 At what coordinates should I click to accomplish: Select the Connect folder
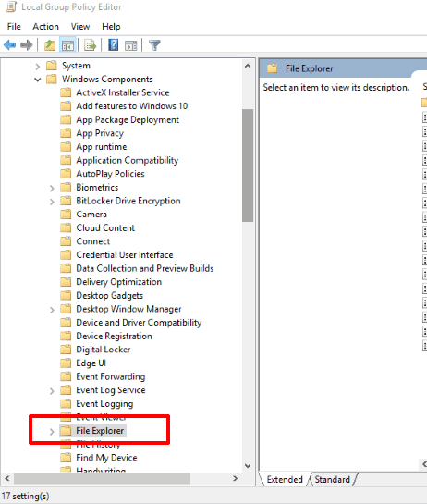point(92,241)
